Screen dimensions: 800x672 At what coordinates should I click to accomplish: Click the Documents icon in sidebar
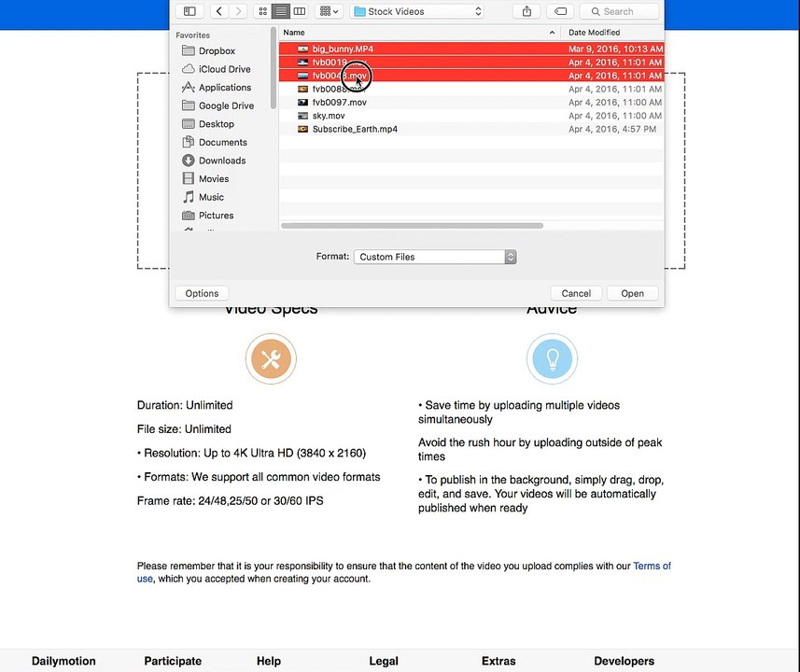click(189, 142)
